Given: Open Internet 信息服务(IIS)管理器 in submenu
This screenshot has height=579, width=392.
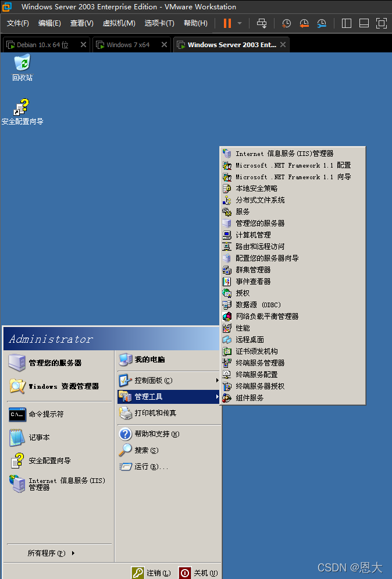Looking at the screenshot, I should pos(293,153).
